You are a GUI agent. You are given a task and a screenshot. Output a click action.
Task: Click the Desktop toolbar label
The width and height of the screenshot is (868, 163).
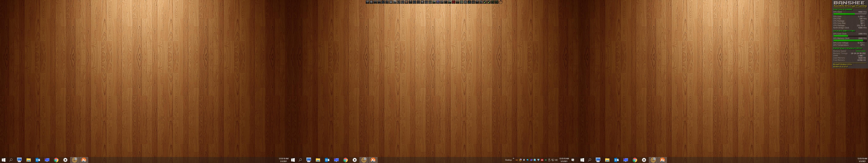508,160
